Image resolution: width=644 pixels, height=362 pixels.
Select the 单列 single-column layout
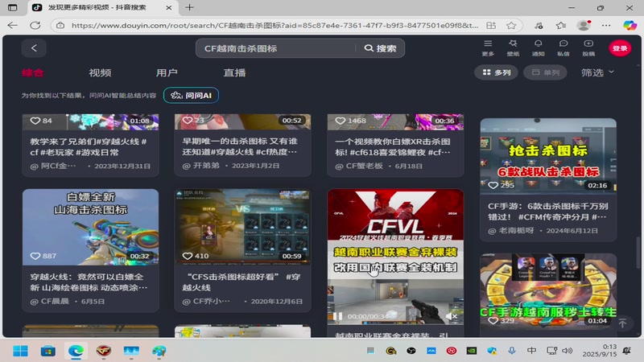click(545, 72)
